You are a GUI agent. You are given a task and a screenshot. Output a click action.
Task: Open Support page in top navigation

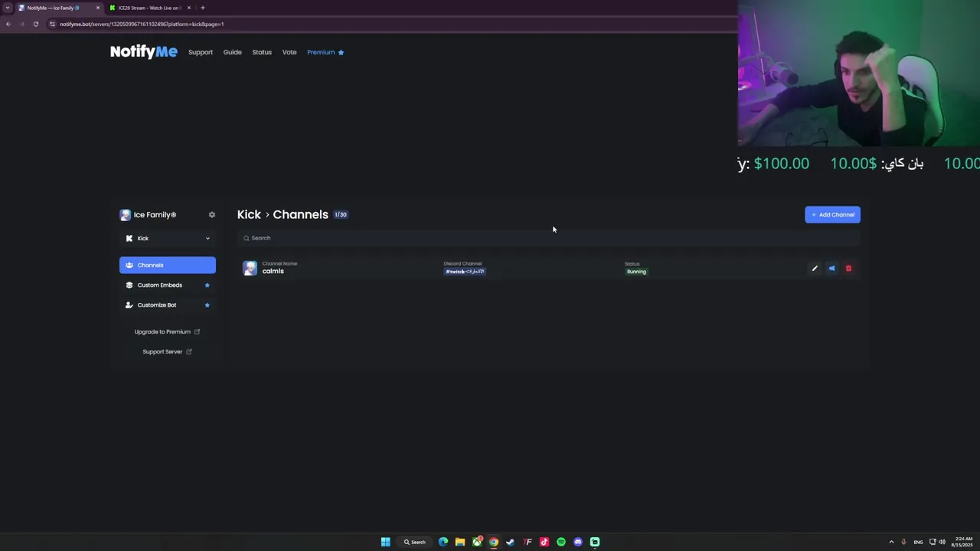[x=201, y=52]
